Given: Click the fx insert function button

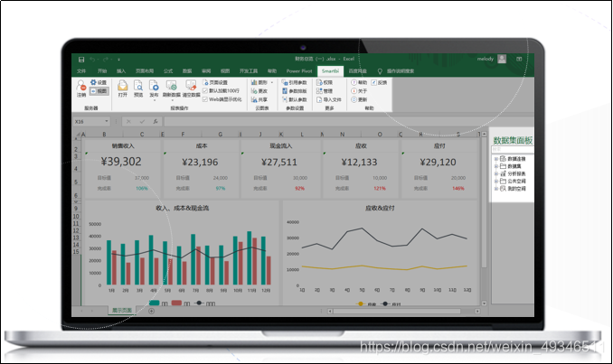Looking at the screenshot, I should 156,122.
